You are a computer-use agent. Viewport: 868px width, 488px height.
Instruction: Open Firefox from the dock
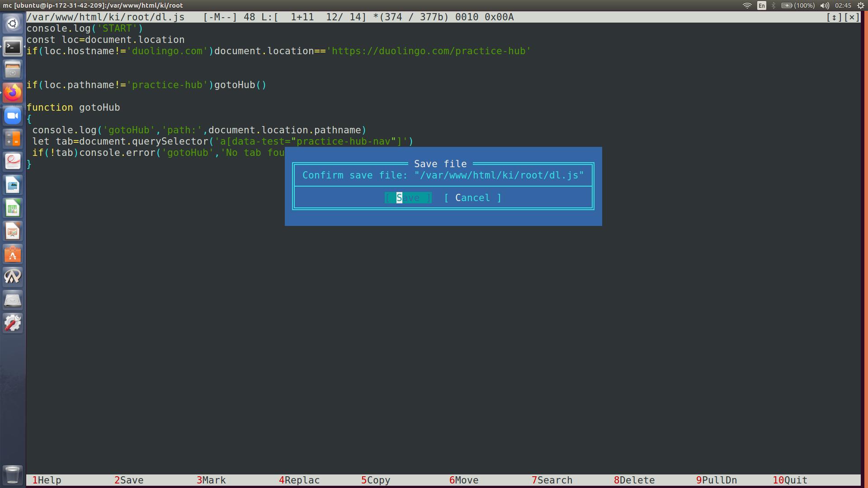pyautogui.click(x=13, y=93)
